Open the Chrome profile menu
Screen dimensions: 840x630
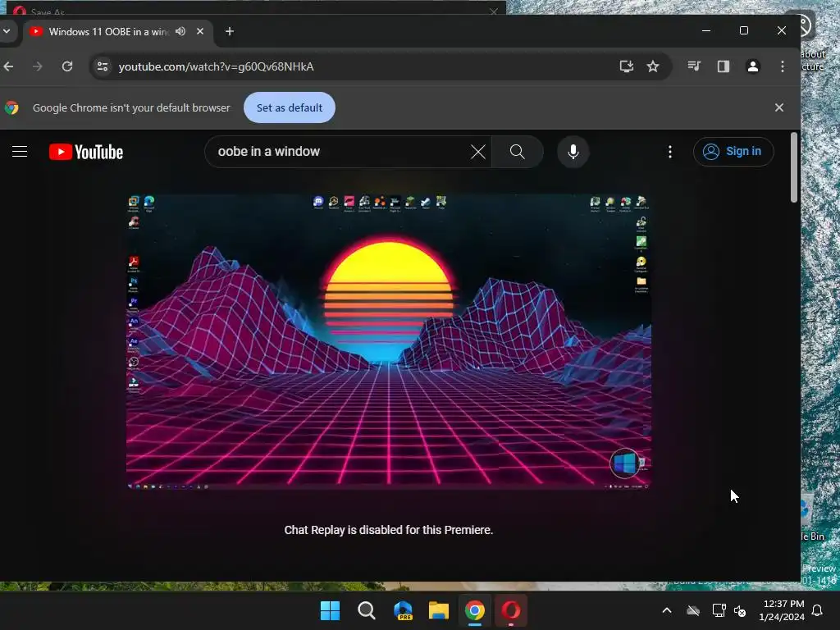coord(753,66)
